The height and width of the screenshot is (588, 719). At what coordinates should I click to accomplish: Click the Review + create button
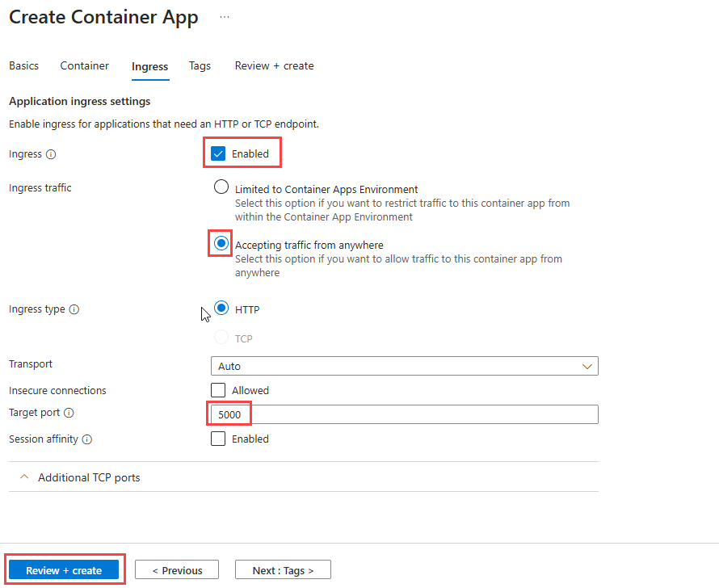[x=64, y=569]
